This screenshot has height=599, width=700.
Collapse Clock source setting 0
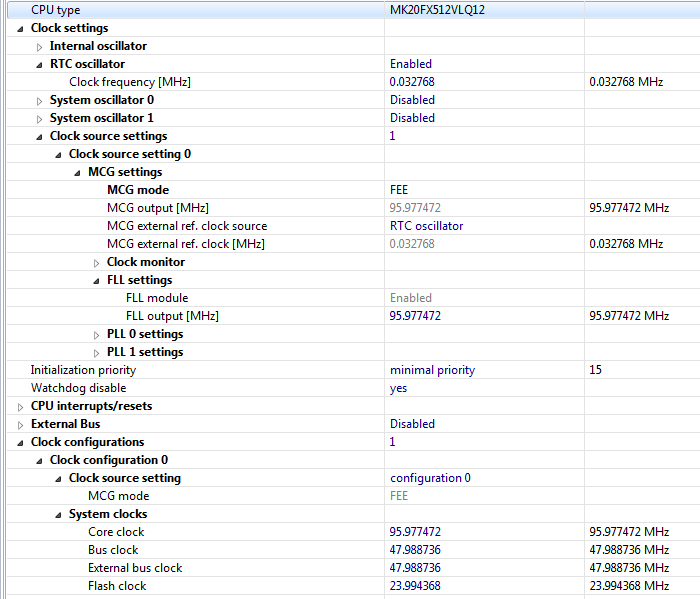pyautogui.click(x=58, y=155)
